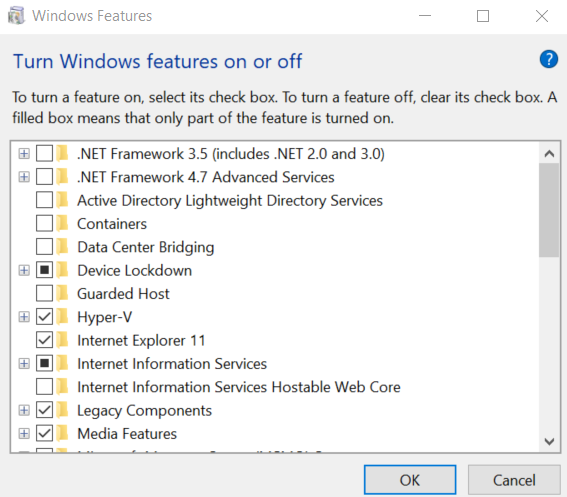Viewport: 567px width, 497px height.
Task: Click the vertical scrollbar thumb
Action: 549,210
